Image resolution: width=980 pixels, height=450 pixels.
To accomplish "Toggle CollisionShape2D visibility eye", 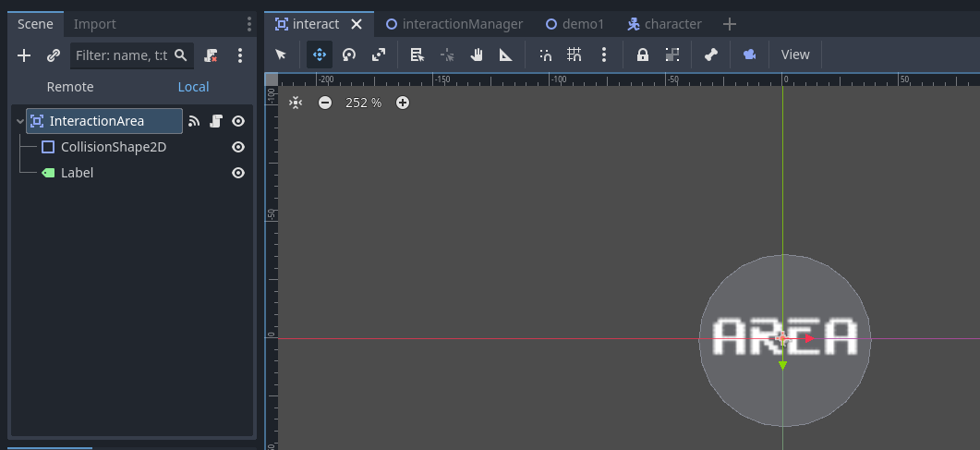I will tap(238, 147).
